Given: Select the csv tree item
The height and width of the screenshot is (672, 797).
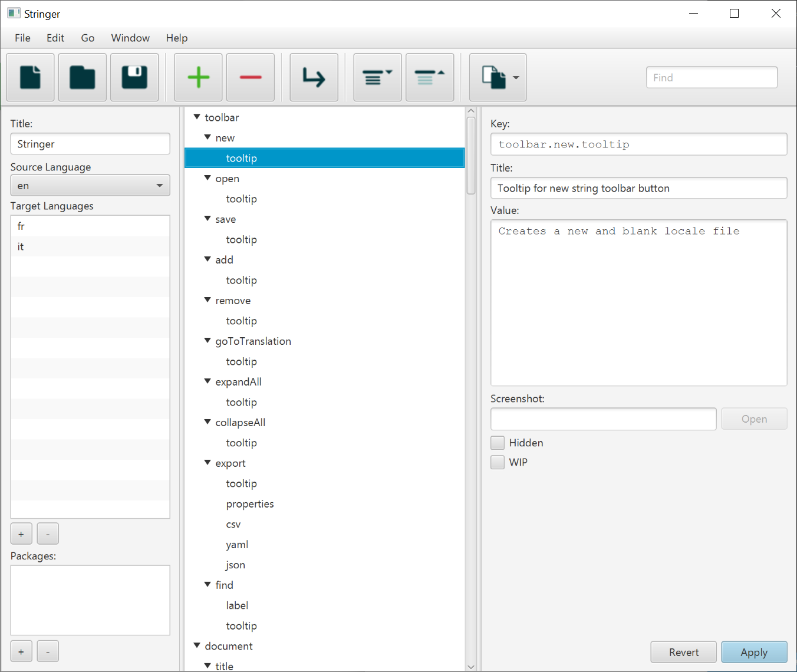Looking at the screenshot, I should tap(324, 524).
